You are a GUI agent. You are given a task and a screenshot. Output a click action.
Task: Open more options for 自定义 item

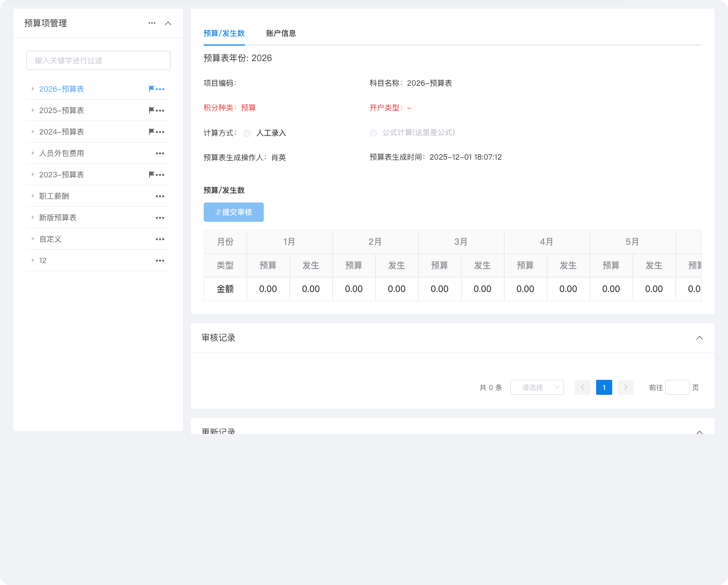tap(160, 239)
